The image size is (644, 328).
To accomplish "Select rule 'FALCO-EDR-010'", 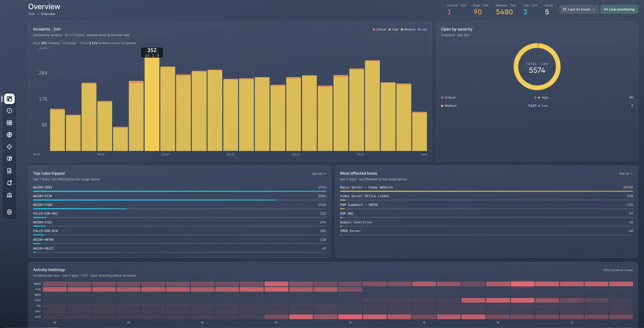I will [45, 231].
